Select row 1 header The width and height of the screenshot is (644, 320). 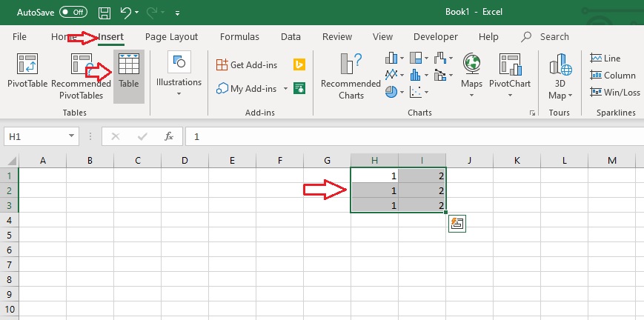pos(10,176)
